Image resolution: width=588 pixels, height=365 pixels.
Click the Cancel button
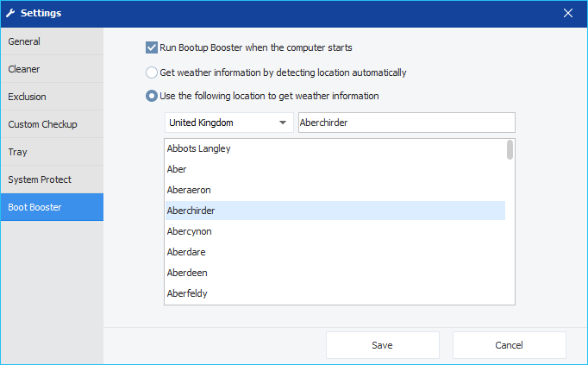pyautogui.click(x=510, y=345)
